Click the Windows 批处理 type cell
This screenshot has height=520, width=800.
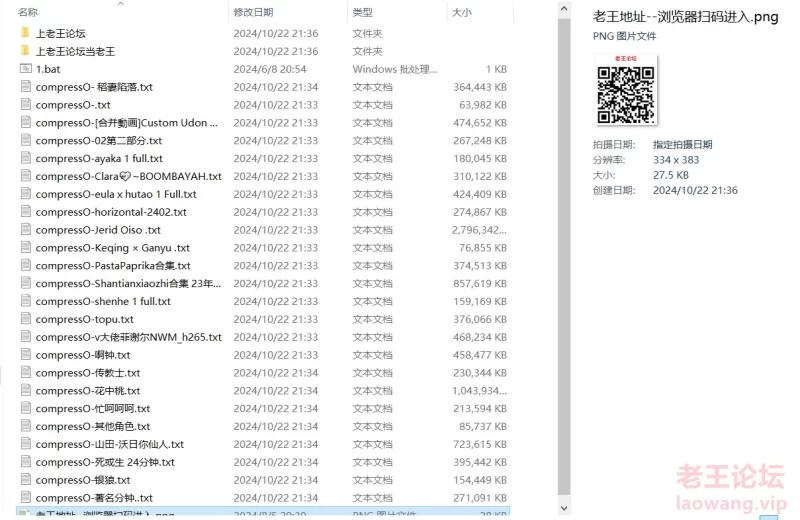pos(394,69)
